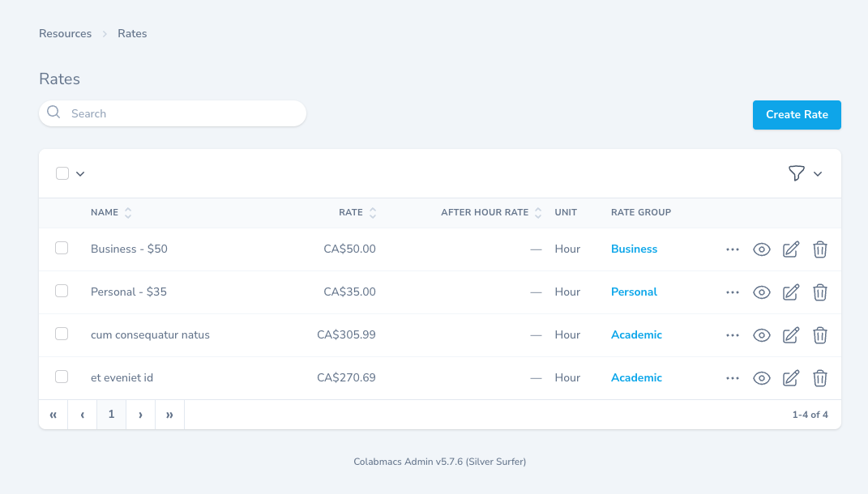Select page 1 in the pagination control

pyautogui.click(x=111, y=414)
